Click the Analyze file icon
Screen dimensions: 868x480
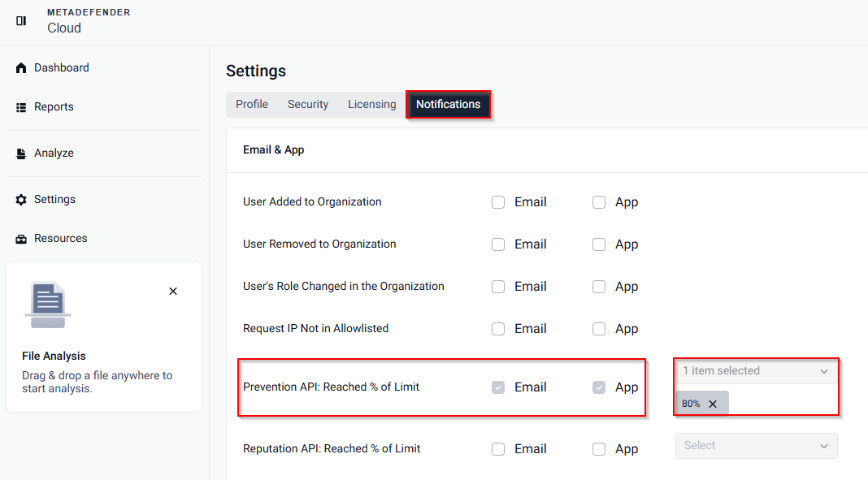click(x=22, y=154)
